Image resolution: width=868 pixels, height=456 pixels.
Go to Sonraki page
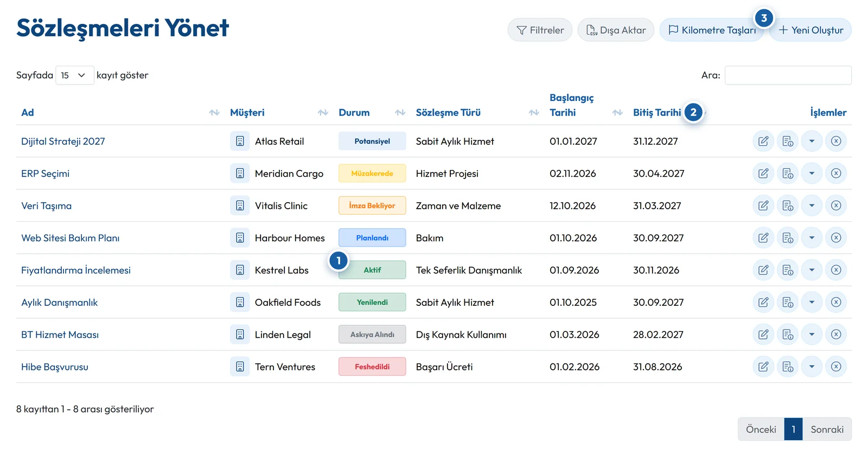(x=827, y=429)
